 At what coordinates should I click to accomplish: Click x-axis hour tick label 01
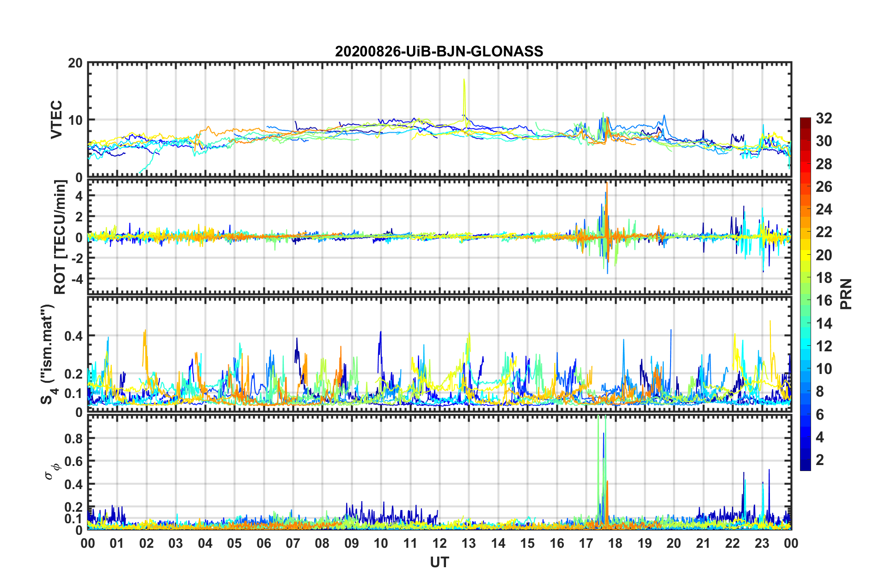tap(117, 543)
